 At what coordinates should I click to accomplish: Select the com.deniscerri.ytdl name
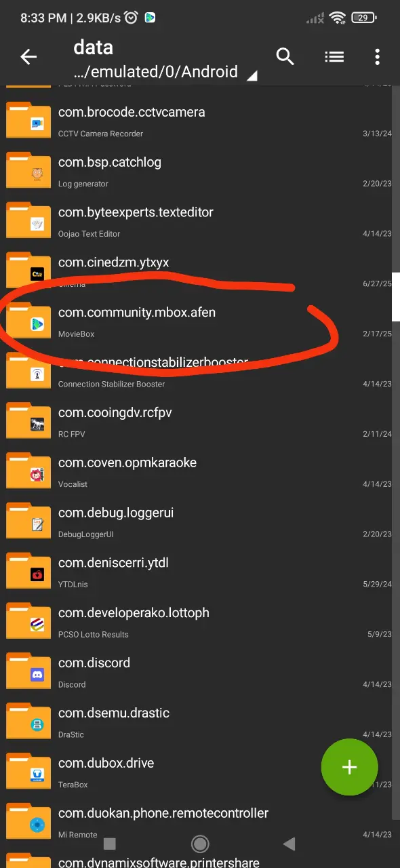click(x=114, y=563)
